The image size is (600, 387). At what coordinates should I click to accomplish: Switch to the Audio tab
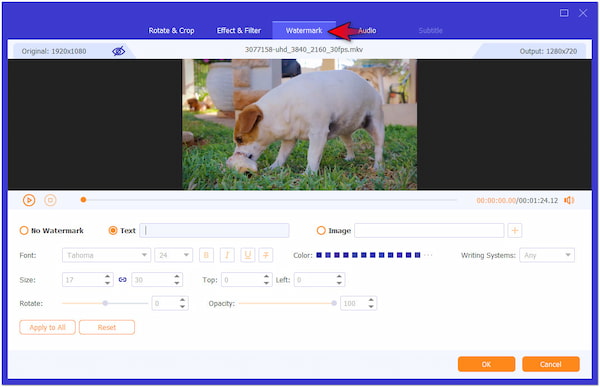point(367,31)
